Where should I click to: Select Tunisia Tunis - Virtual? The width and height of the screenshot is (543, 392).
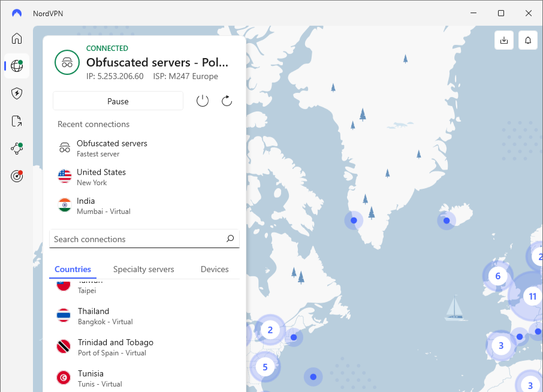pos(144,378)
